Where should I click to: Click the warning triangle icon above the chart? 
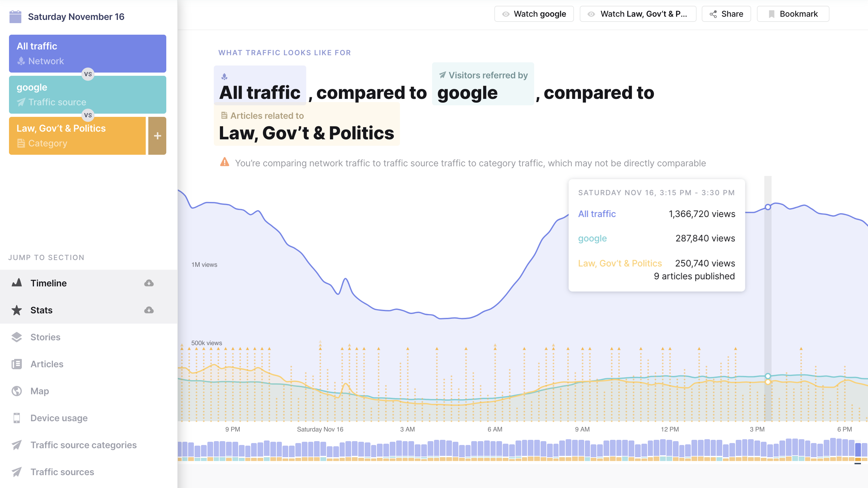coord(225,162)
